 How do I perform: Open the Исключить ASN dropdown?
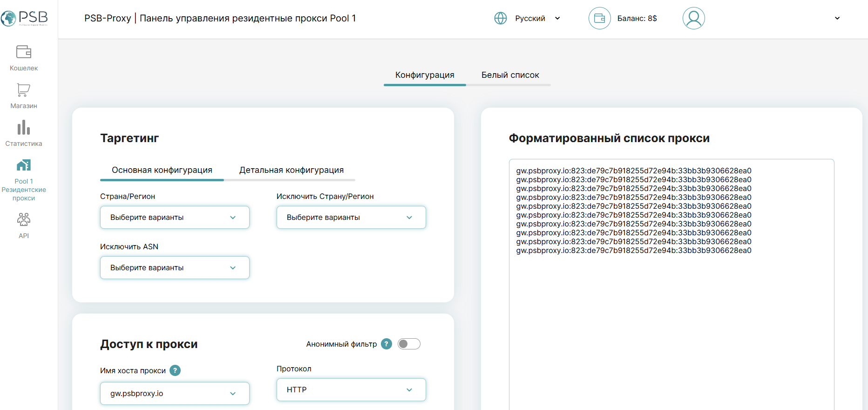pyautogui.click(x=175, y=268)
